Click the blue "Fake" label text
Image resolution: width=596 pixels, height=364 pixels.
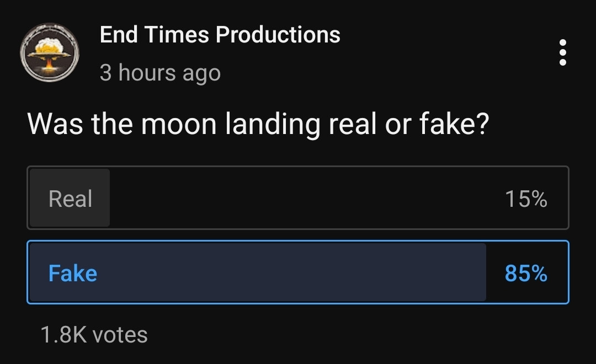point(72,273)
